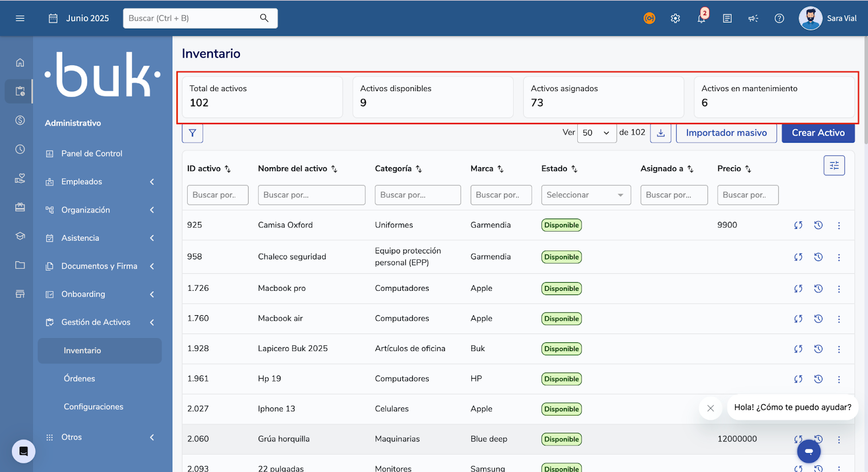
Task: Open Órdenes in the sidebar
Action: (x=79, y=379)
